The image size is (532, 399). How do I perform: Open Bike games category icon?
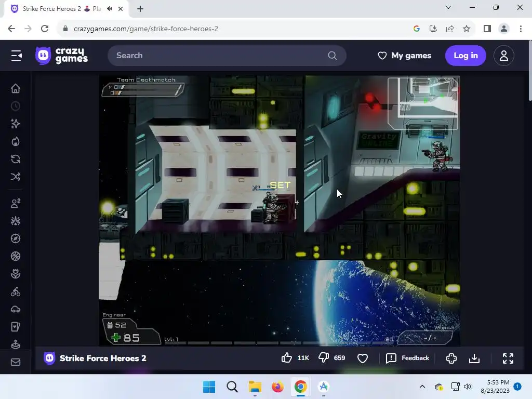tap(16, 292)
